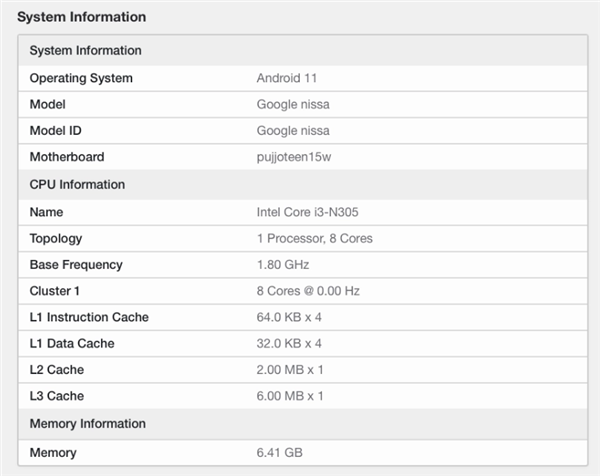Image resolution: width=600 pixels, height=476 pixels.
Task: Select the Cluster 1 row label
Action: point(55,291)
